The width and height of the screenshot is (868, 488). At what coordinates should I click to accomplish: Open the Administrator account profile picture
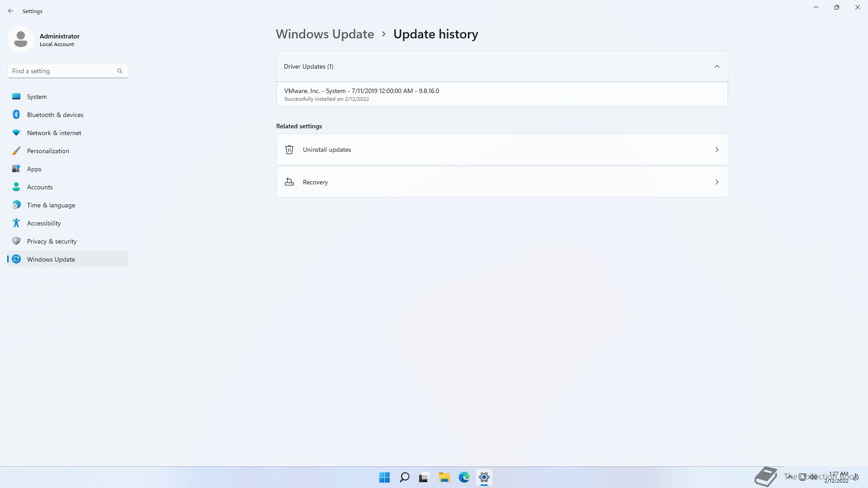pyautogui.click(x=21, y=39)
